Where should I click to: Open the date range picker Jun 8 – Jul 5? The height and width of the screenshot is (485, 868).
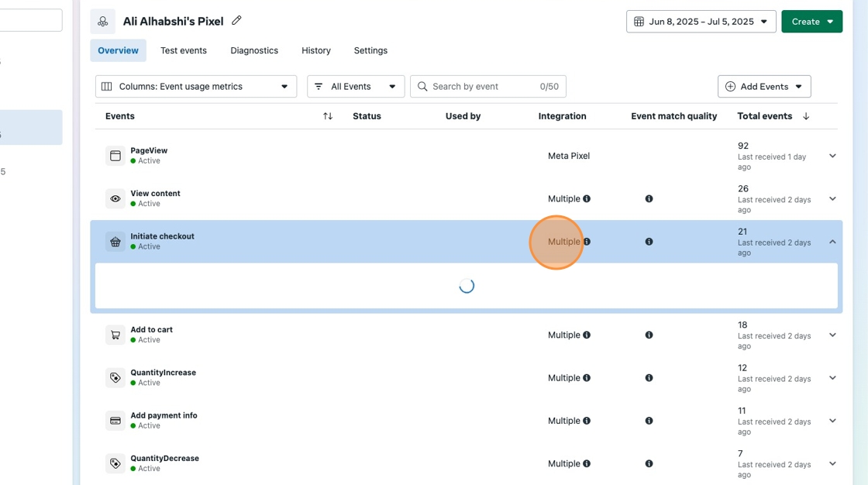[x=701, y=22]
